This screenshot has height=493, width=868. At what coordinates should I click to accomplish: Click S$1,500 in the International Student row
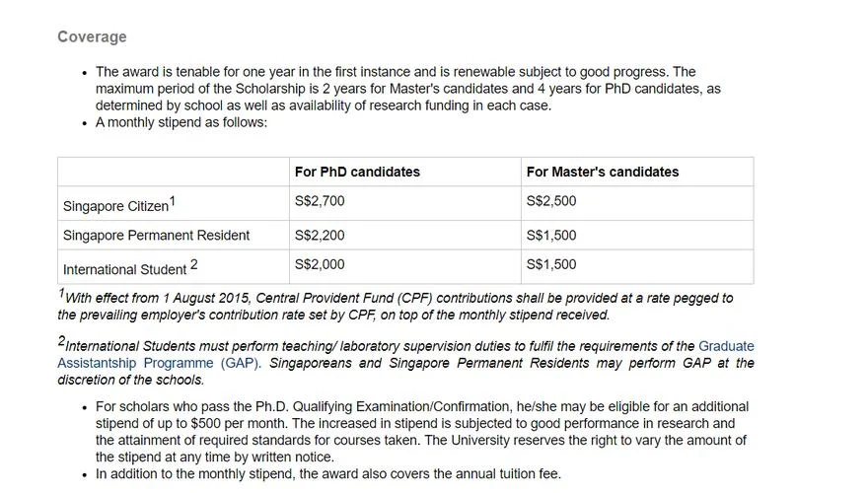551,264
